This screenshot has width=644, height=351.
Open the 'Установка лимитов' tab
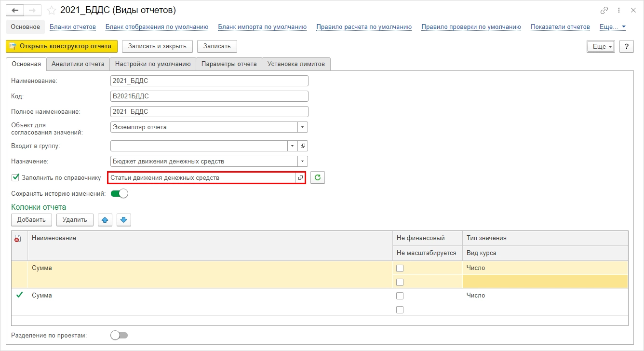pyautogui.click(x=296, y=64)
